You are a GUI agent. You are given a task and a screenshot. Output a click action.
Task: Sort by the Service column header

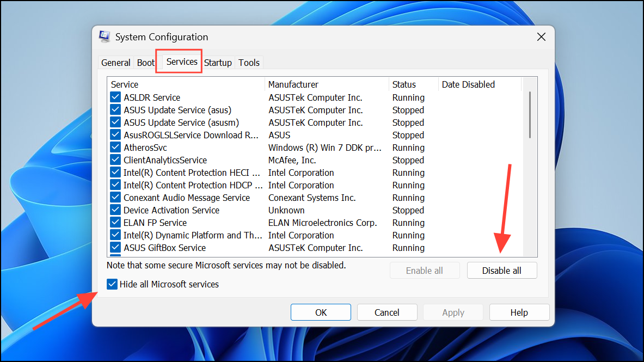pyautogui.click(x=187, y=84)
